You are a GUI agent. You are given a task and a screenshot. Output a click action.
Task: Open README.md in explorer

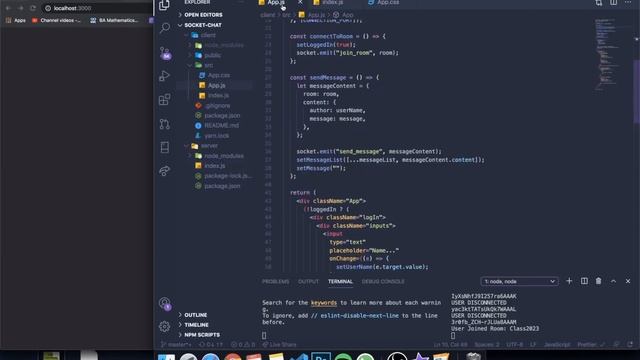tap(222, 126)
